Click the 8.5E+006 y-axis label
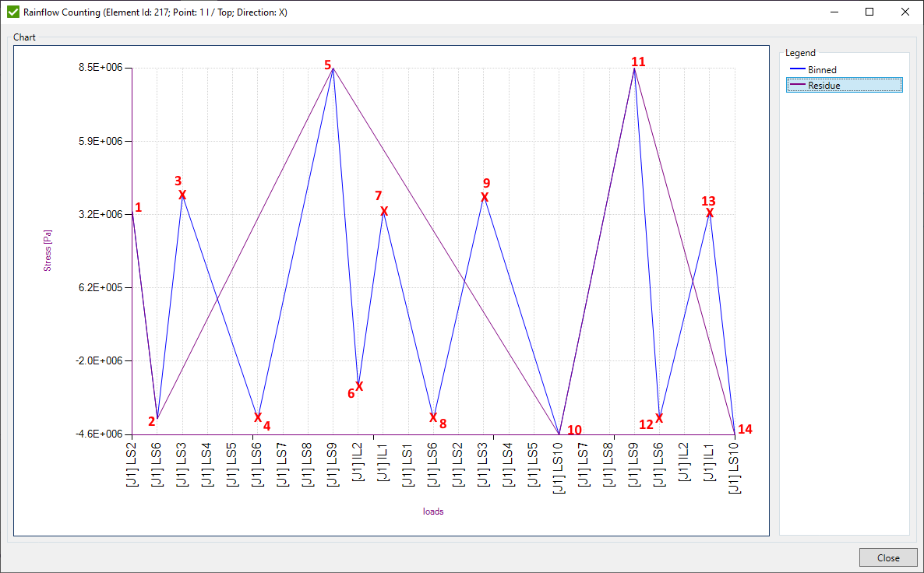924x573 pixels. coord(103,68)
